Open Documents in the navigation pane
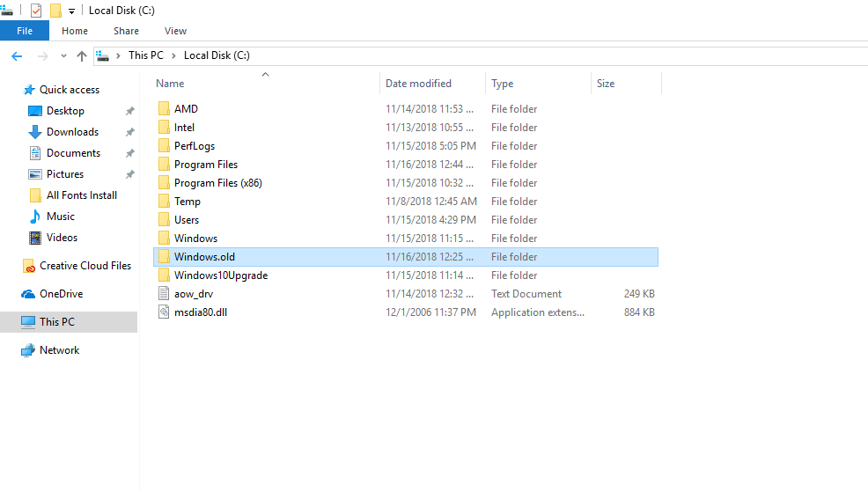 (x=74, y=153)
